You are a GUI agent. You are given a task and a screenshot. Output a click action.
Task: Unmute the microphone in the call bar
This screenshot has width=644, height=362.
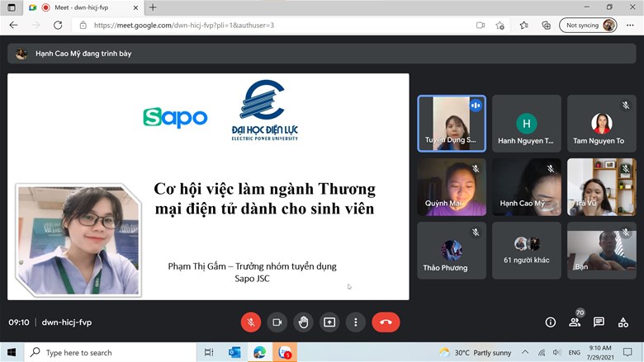(x=251, y=322)
